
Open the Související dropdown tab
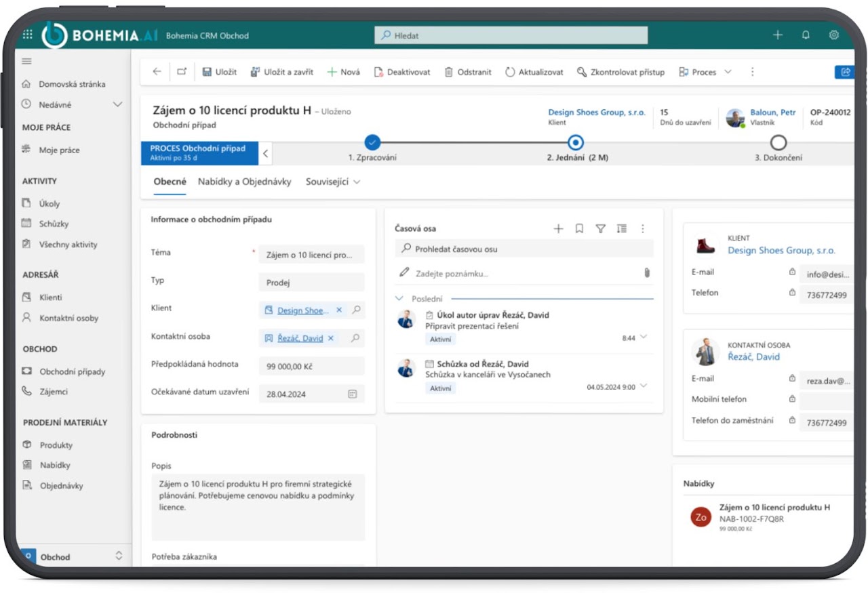[x=332, y=182]
